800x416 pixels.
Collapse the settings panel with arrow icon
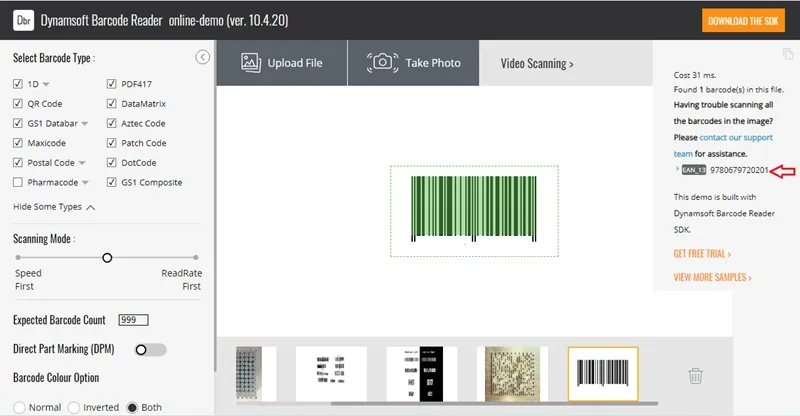[203, 57]
